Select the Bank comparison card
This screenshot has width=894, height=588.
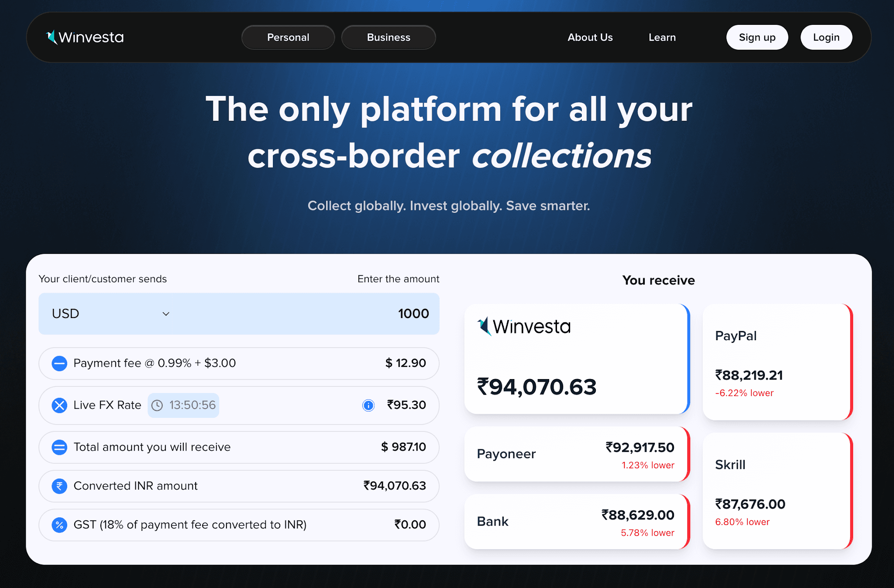click(x=577, y=522)
